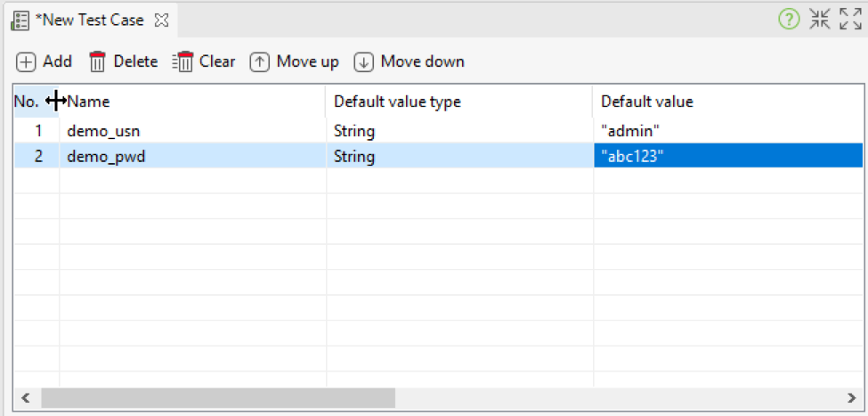Click the Add variable plus icon
Viewport: 868px width, 416px height.
pos(27,61)
